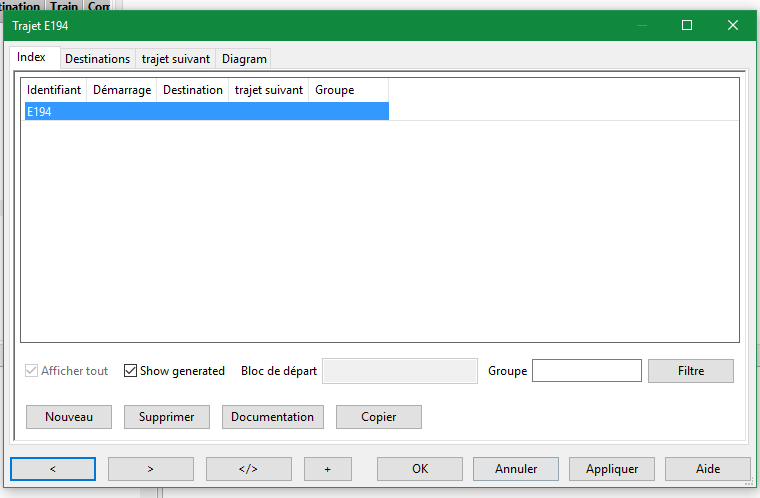Select the Index tab
760x498 pixels.
click(x=32, y=58)
